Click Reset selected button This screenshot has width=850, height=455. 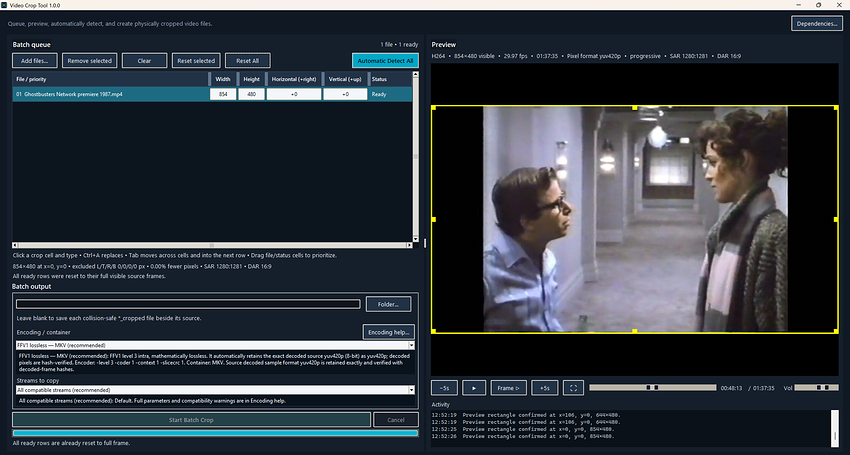[196, 61]
